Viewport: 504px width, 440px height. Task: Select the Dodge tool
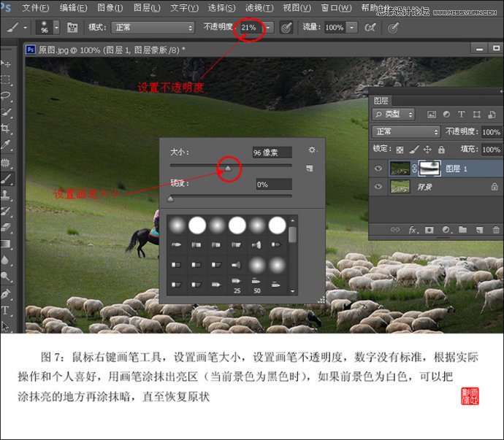pyautogui.click(x=6, y=277)
